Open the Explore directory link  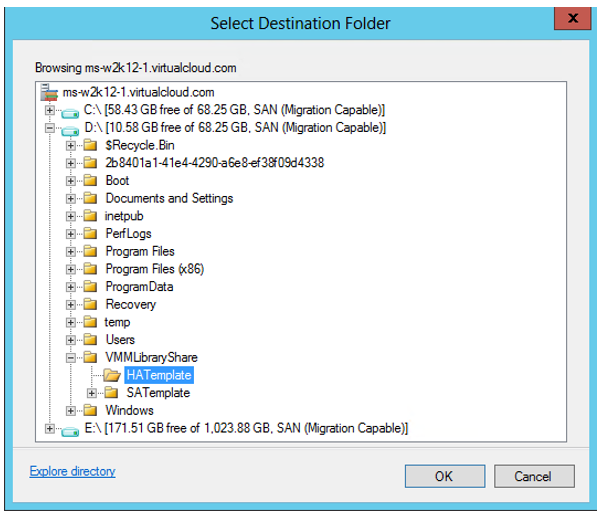[72, 471]
